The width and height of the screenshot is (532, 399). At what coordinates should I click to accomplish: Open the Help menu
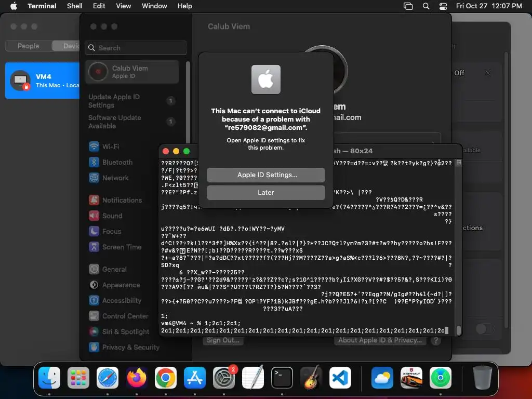[185, 6]
